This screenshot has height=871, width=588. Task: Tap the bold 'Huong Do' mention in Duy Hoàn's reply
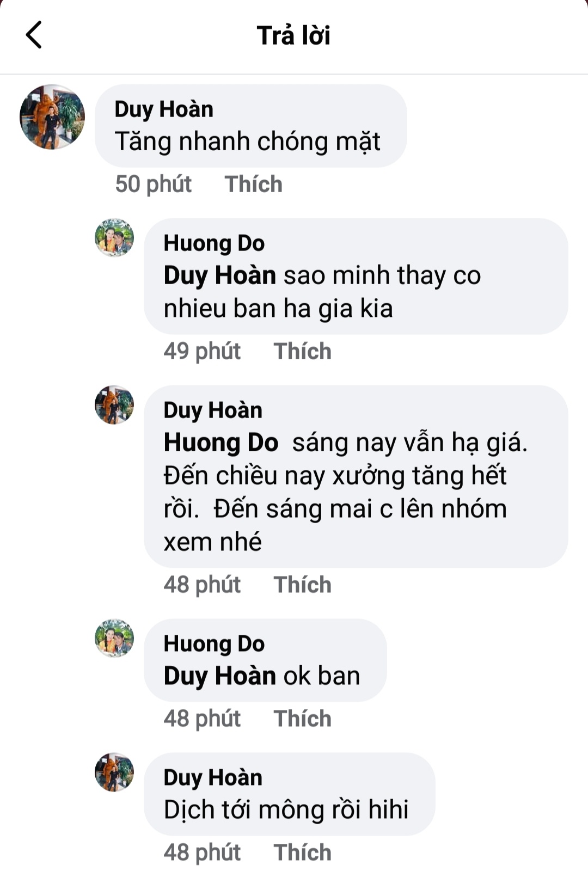221,443
